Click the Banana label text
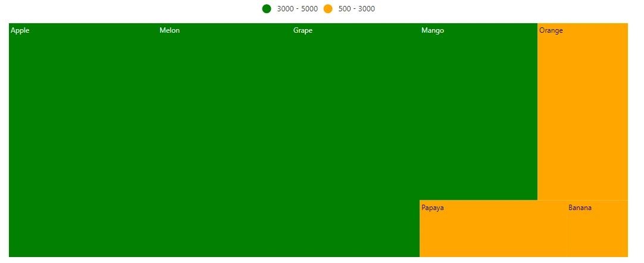This screenshot has width=644, height=263. coord(580,208)
